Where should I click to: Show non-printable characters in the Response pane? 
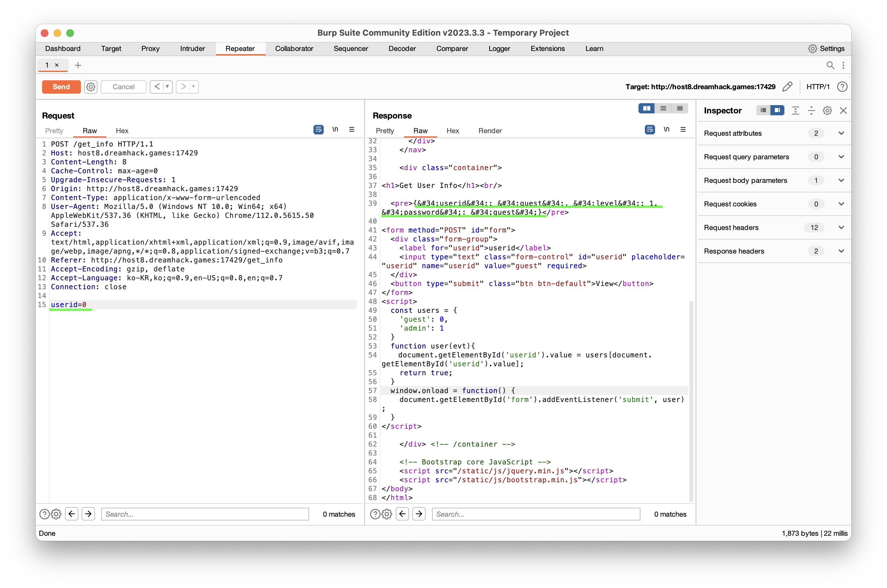click(x=666, y=130)
